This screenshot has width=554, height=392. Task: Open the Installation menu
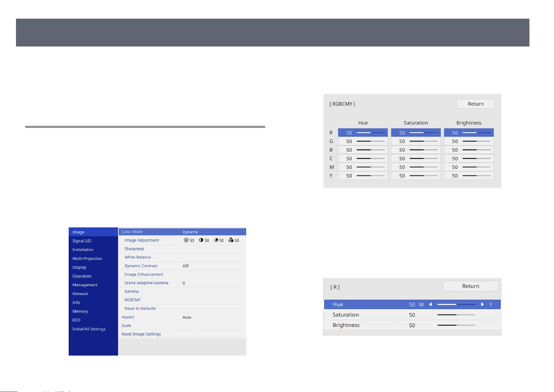pyautogui.click(x=93, y=250)
